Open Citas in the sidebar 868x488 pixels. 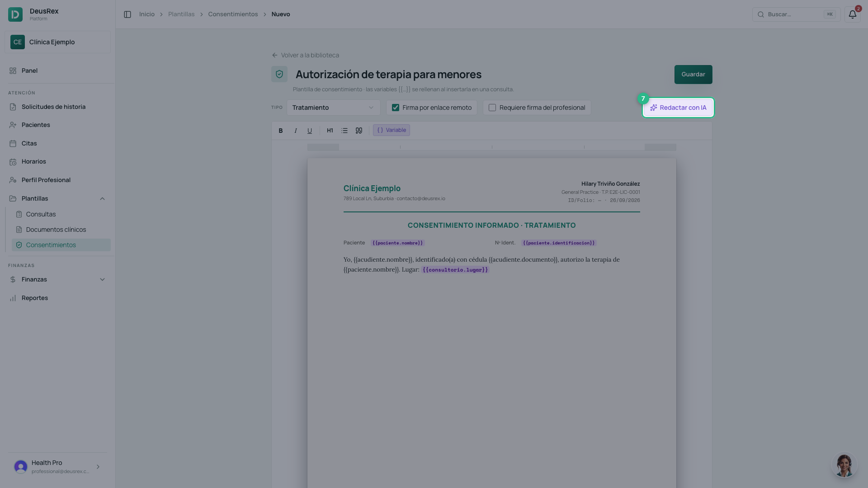point(57,144)
